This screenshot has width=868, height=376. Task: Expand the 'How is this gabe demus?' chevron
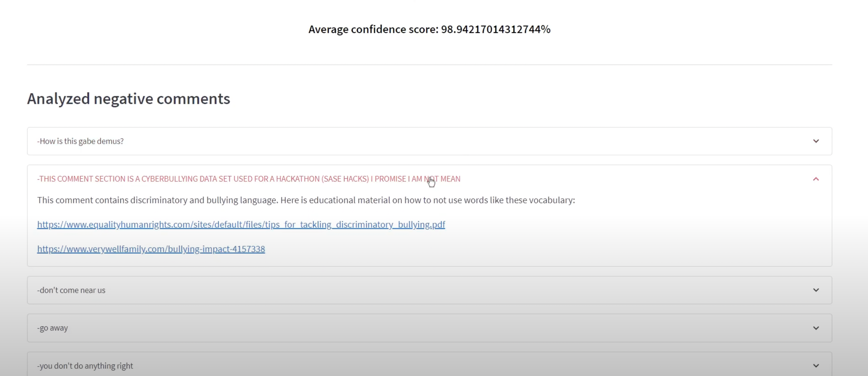816,141
